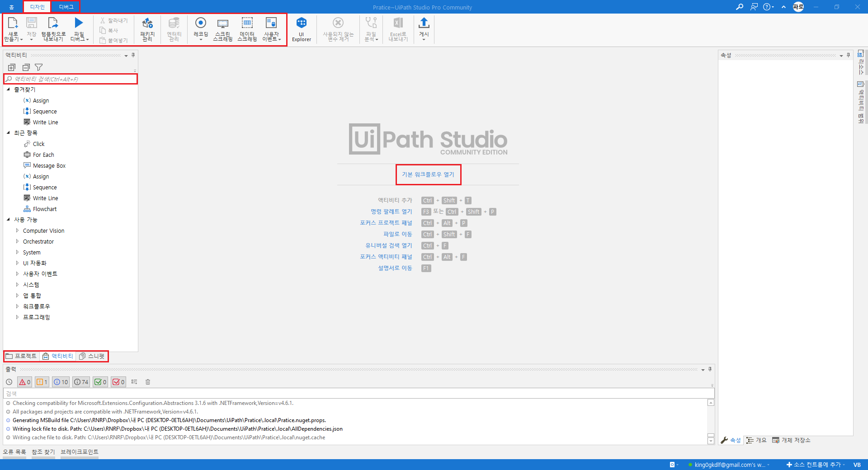Expand the 워크플로우 category
868x470 pixels.
coord(17,306)
